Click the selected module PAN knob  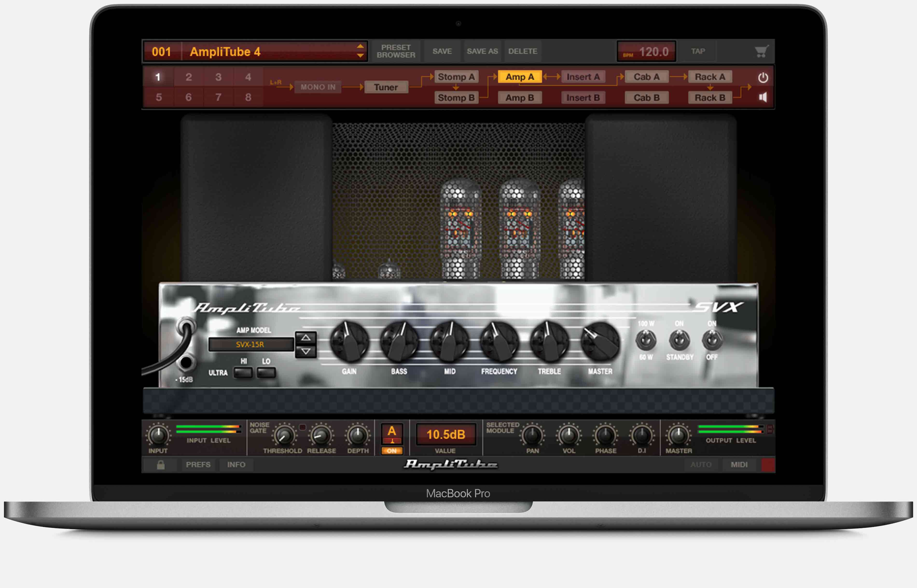point(532,435)
